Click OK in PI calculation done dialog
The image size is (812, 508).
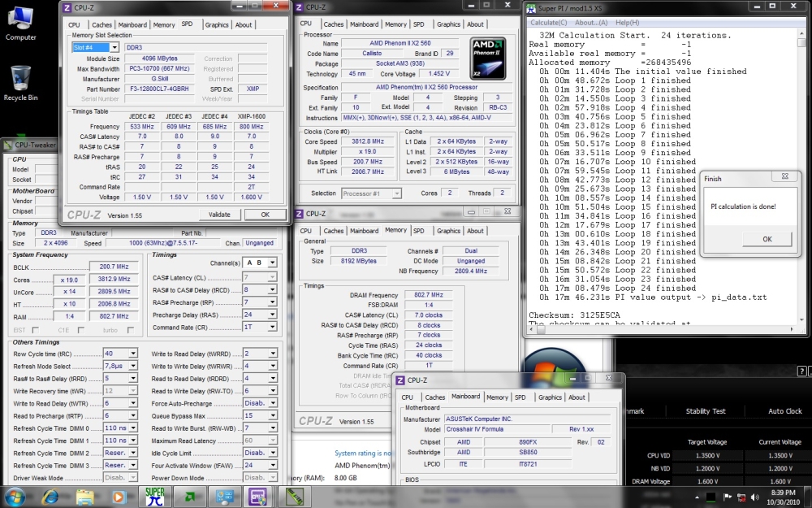pyautogui.click(x=767, y=239)
